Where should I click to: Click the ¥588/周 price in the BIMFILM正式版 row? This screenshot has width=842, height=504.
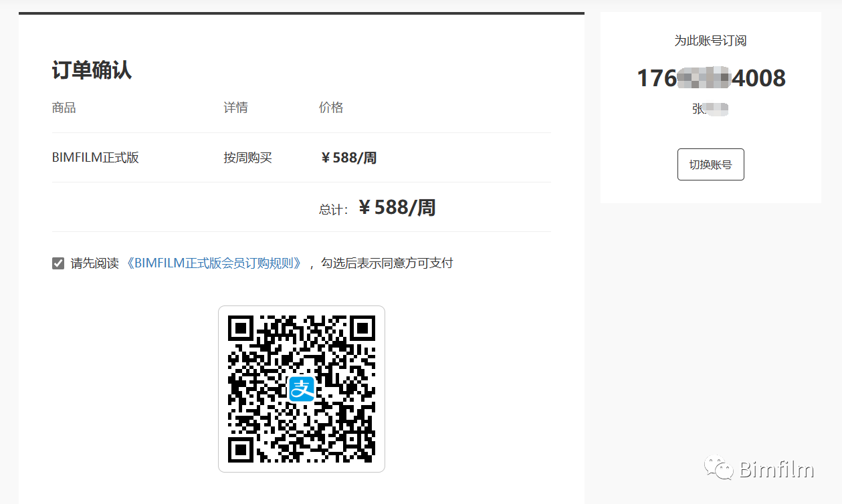[x=348, y=158]
